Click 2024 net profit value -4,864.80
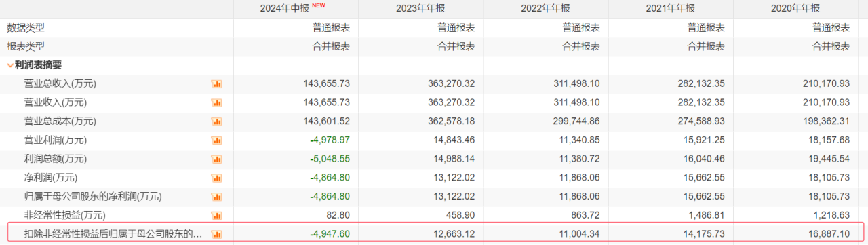Viewport: 868px width, 245px height. pos(330,178)
